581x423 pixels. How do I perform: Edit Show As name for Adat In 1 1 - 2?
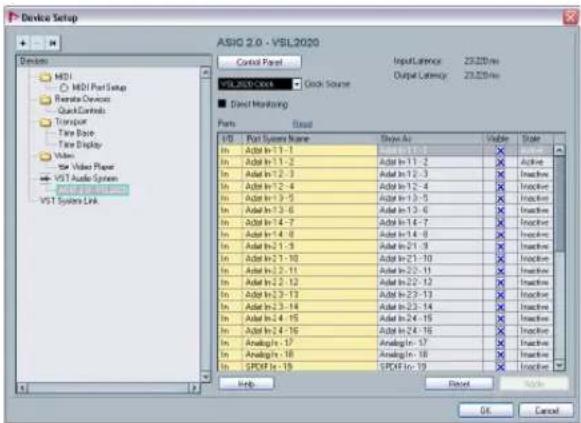[x=430, y=162]
